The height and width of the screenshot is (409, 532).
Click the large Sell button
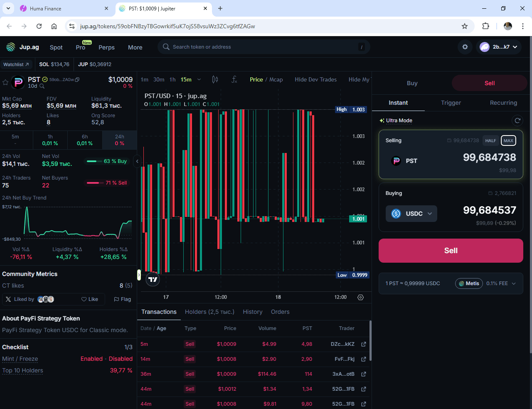pyautogui.click(x=451, y=251)
